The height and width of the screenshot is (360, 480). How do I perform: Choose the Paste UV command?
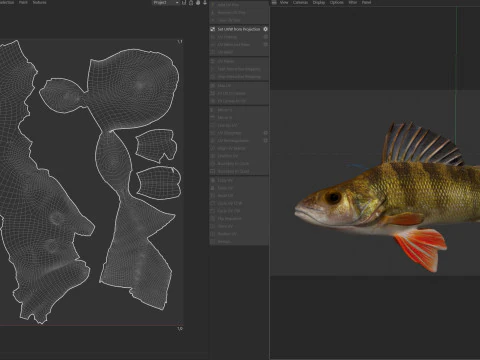click(x=239, y=188)
